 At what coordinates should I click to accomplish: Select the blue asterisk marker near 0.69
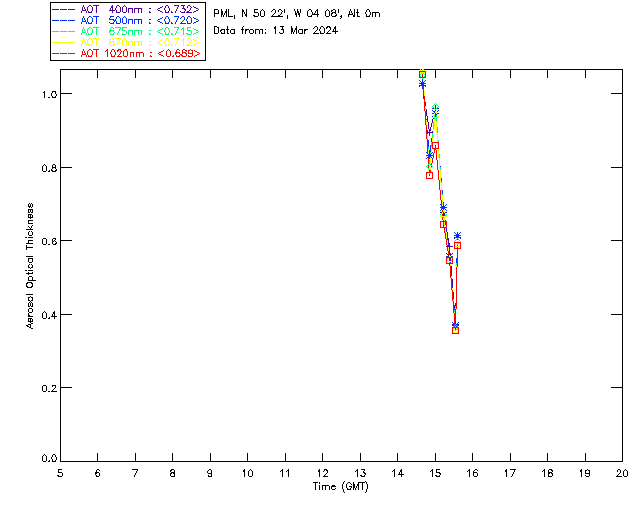[444, 207]
